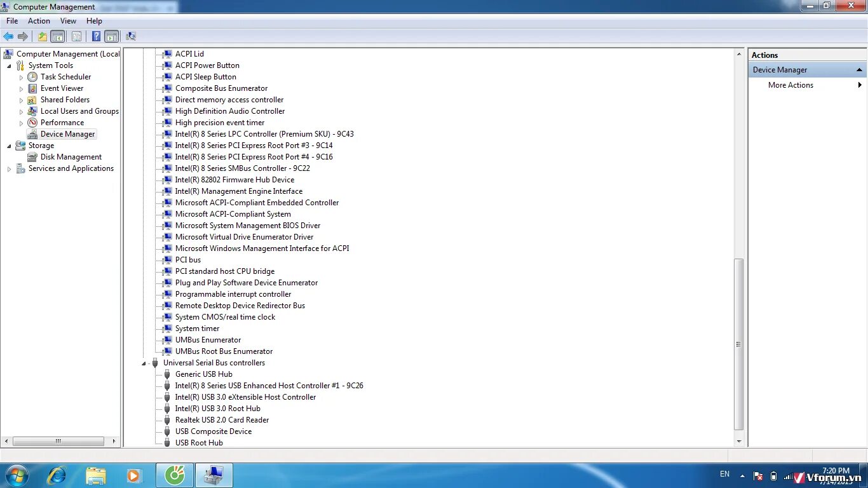Click the PCI bus device icon

click(167, 260)
